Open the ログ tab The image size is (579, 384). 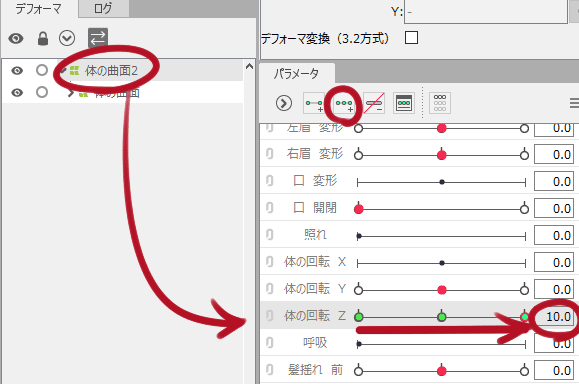(x=103, y=8)
